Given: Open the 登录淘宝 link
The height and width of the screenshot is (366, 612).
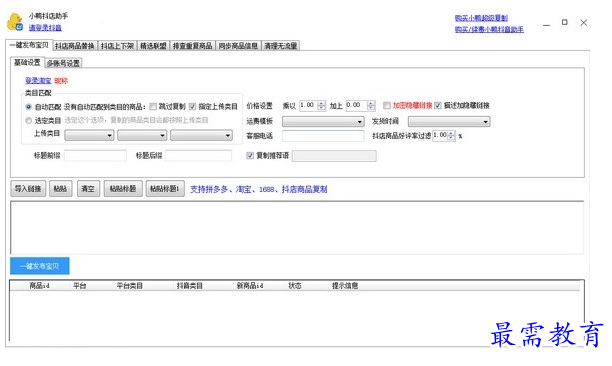Looking at the screenshot, I should coord(38,81).
